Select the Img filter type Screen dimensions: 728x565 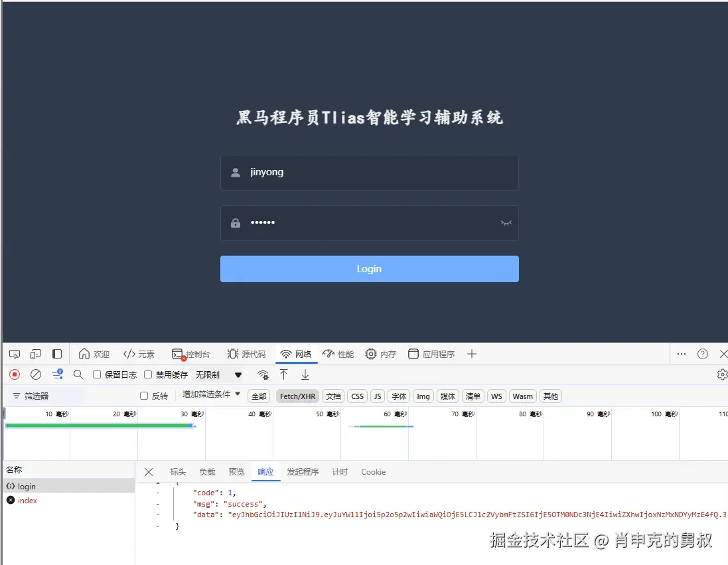pyautogui.click(x=423, y=396)
